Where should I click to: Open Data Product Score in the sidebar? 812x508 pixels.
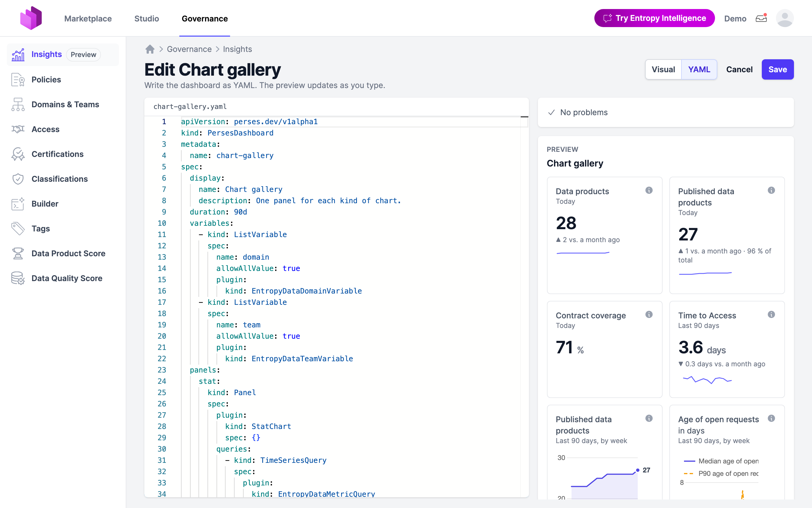coord(63,254)
